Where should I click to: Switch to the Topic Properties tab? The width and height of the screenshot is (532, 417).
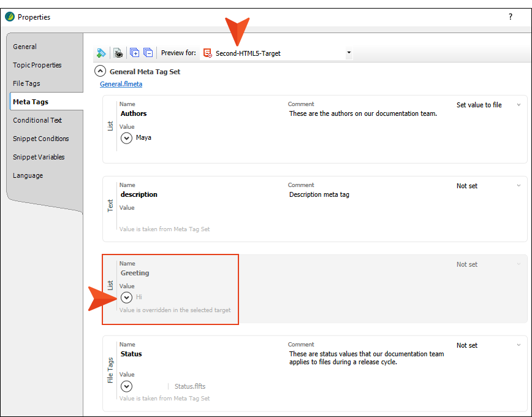37,65
